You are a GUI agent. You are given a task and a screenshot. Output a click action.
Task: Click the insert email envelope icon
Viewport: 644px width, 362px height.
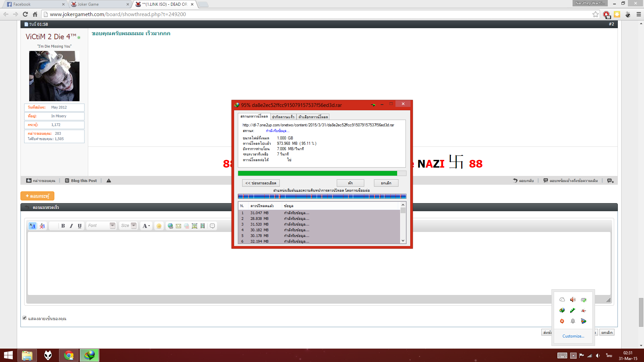pos(178,226)
